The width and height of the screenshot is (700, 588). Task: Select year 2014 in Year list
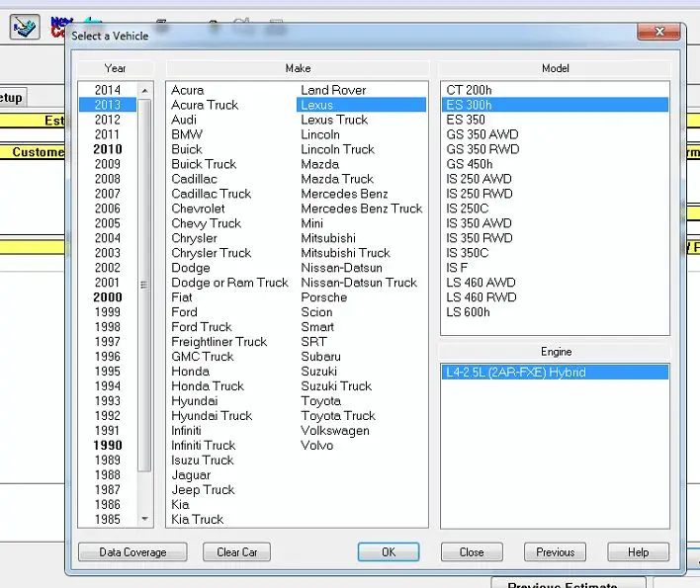tap(107, 90)
